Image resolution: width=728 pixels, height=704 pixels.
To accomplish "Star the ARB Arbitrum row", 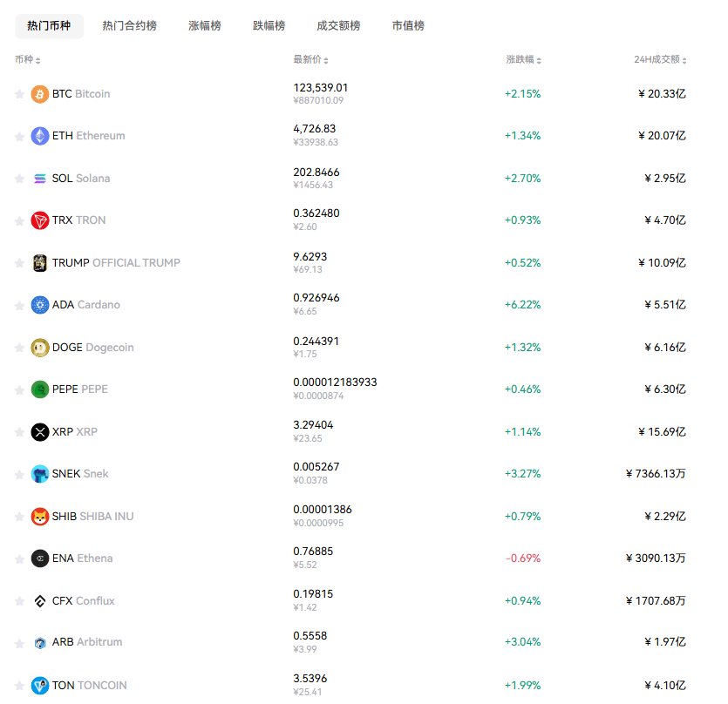I will tap(19, 643).
